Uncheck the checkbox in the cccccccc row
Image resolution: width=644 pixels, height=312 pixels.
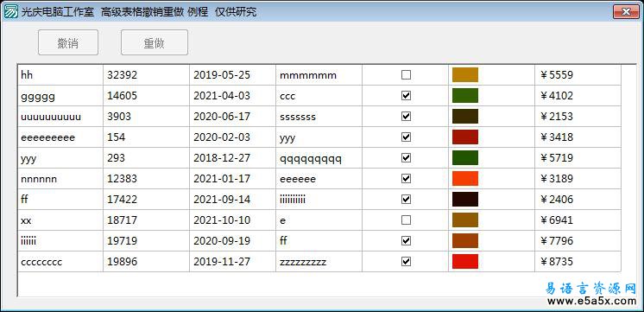coord(406,261)
